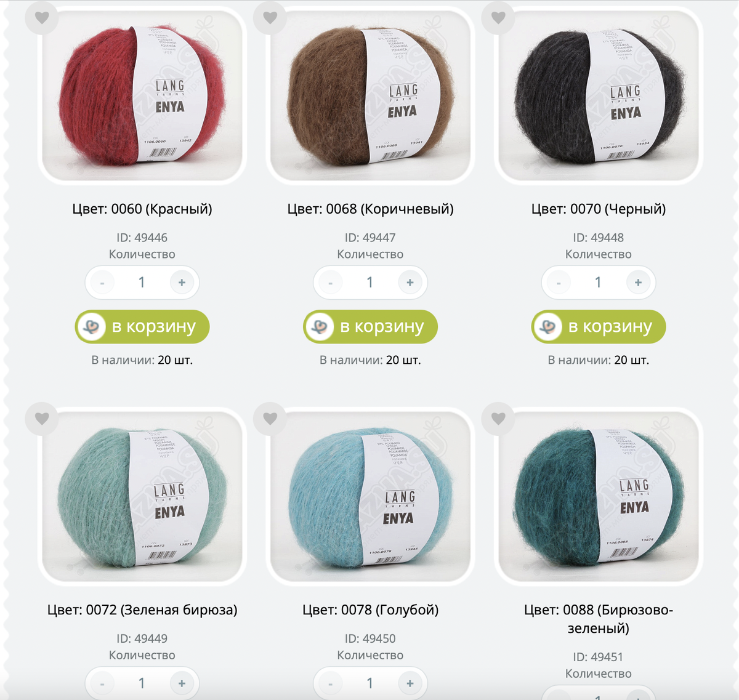Increase quantity for 0072 green turquoise yarn
The image size is (739, 700).
182,683
